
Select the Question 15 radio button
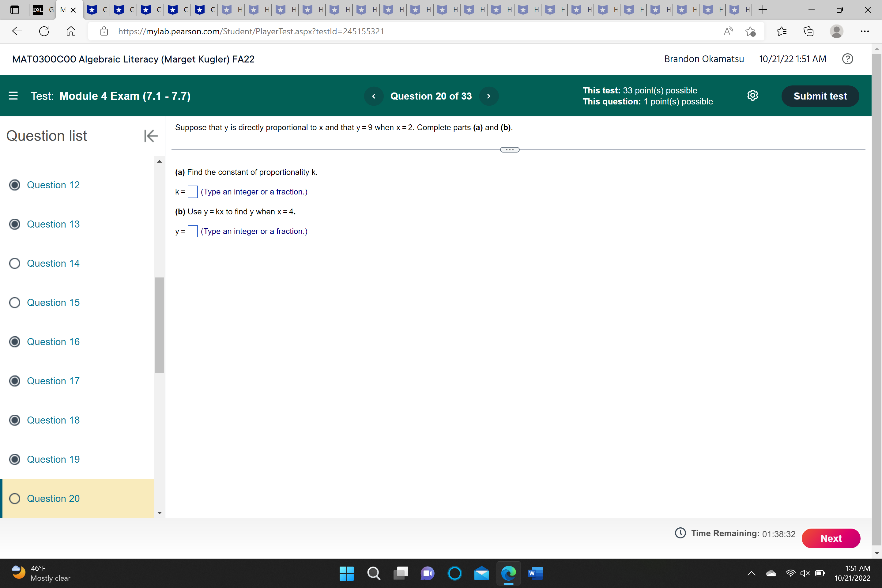tap(15, 303)
